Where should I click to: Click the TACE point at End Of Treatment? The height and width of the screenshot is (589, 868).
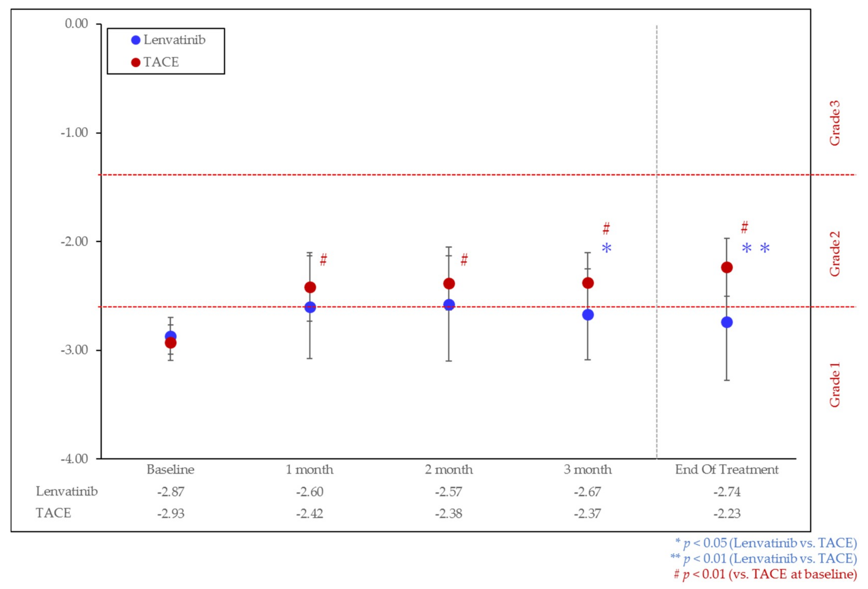[x=727, y=267]
